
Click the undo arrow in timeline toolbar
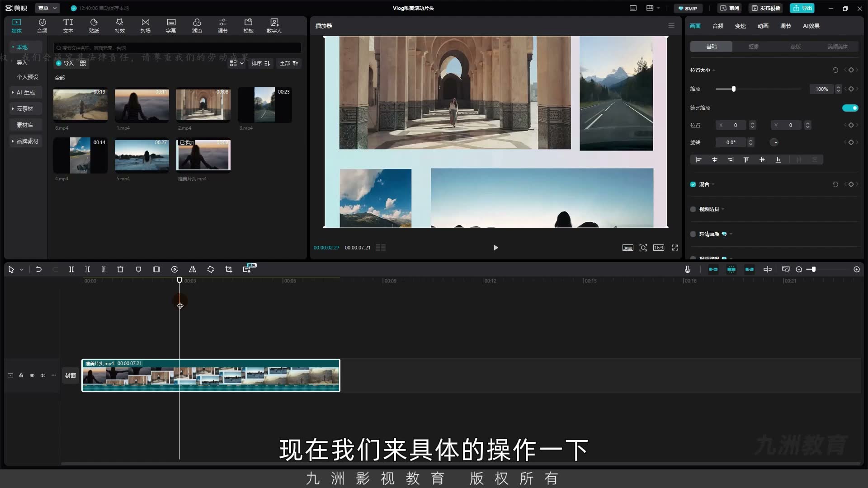point(39,269)
